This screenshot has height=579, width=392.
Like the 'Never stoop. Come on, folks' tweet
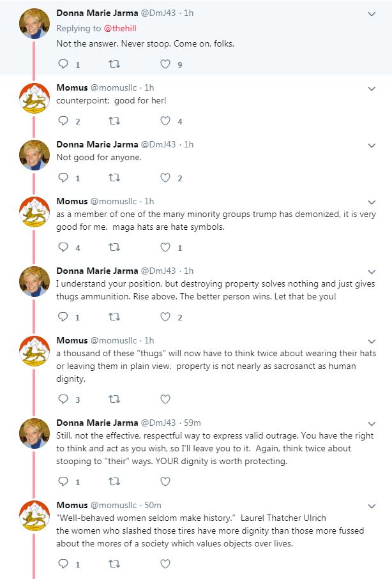[165, 64]
